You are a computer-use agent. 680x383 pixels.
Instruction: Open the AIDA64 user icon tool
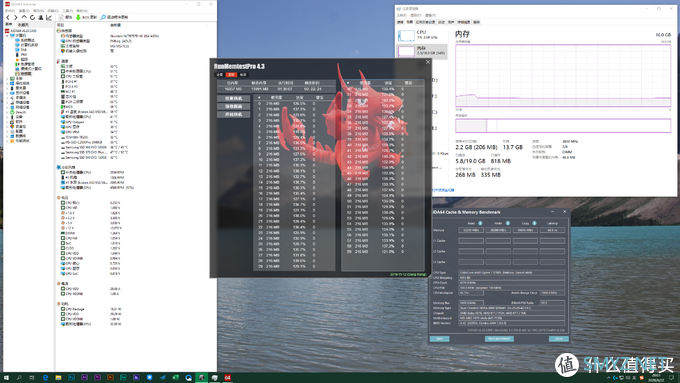tap(41, 17)
